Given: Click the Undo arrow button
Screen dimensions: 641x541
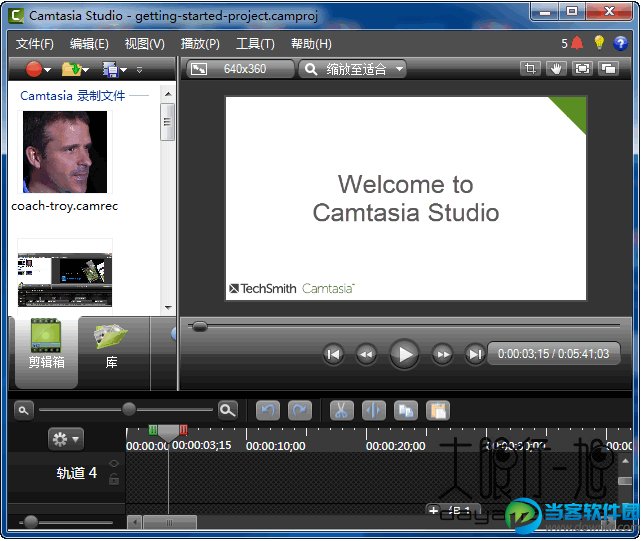Looking at the screenshot, I should click(x=268, y=411).
